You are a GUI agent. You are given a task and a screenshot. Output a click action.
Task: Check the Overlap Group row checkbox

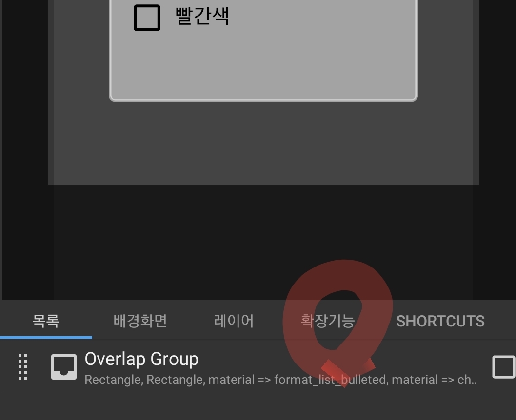504,367
